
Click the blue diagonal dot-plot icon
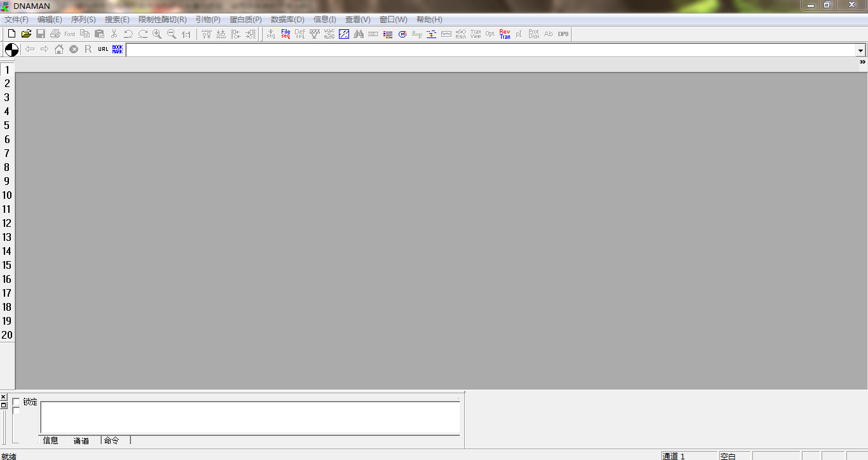[x=344, y=34]
